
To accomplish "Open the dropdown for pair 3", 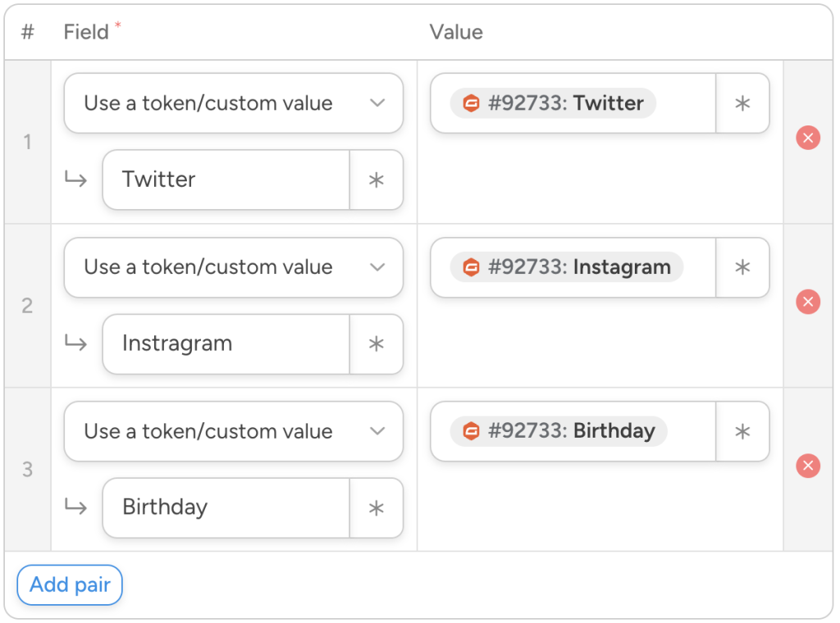I will 234,431.
